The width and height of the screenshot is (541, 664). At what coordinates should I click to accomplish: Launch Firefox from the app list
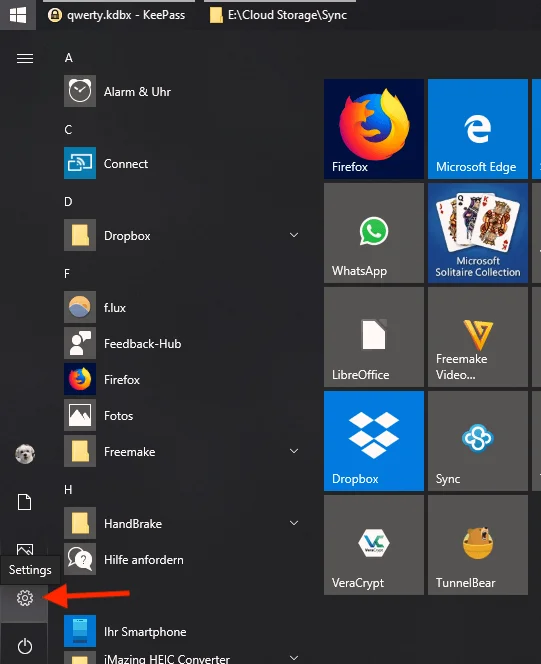182,379
